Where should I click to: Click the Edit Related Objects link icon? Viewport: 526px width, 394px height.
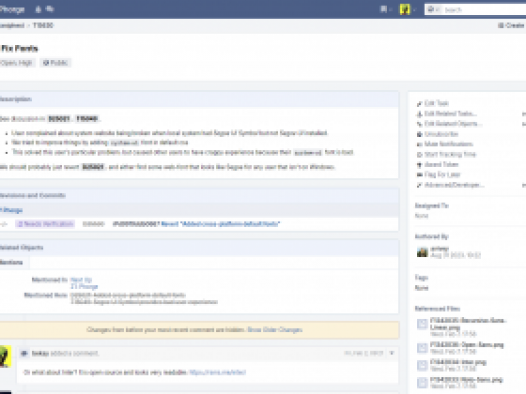[419, 124]
